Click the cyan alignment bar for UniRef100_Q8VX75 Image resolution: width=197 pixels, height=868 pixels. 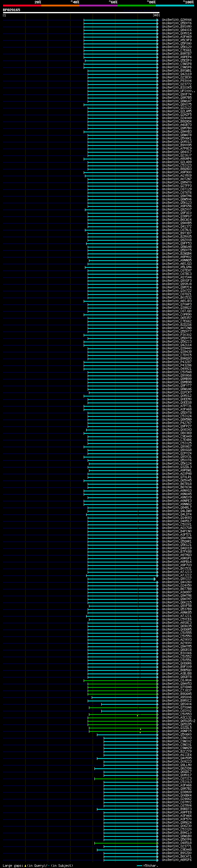121,104
